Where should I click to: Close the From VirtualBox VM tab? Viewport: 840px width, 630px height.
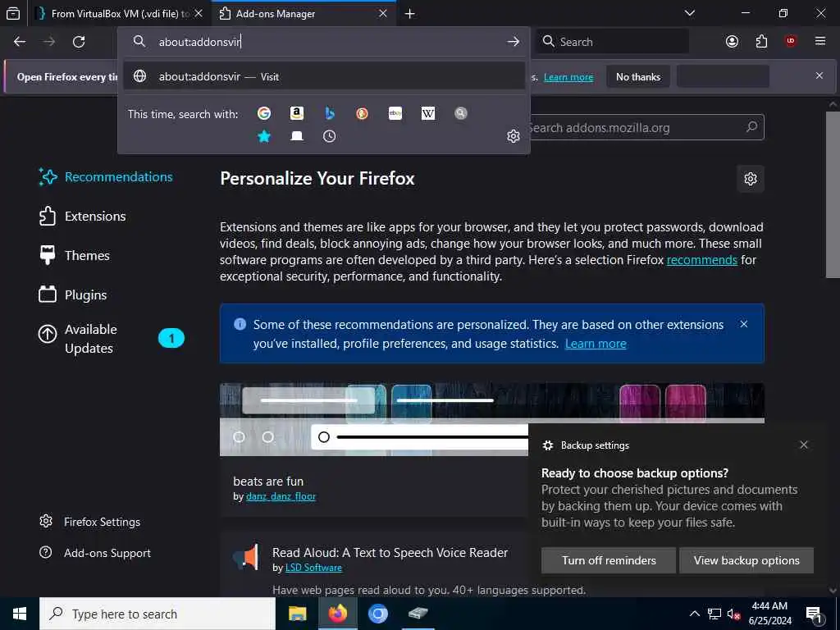(199, 13)
